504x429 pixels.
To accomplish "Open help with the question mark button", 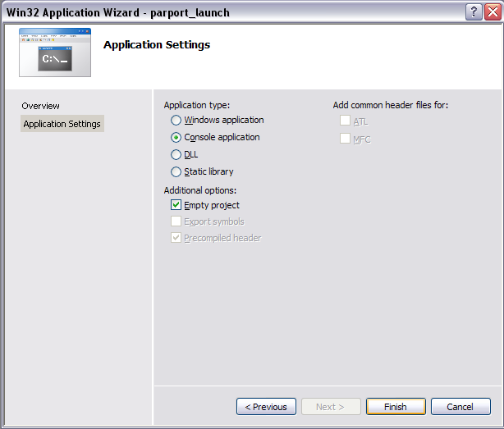I will coord(474,12).
